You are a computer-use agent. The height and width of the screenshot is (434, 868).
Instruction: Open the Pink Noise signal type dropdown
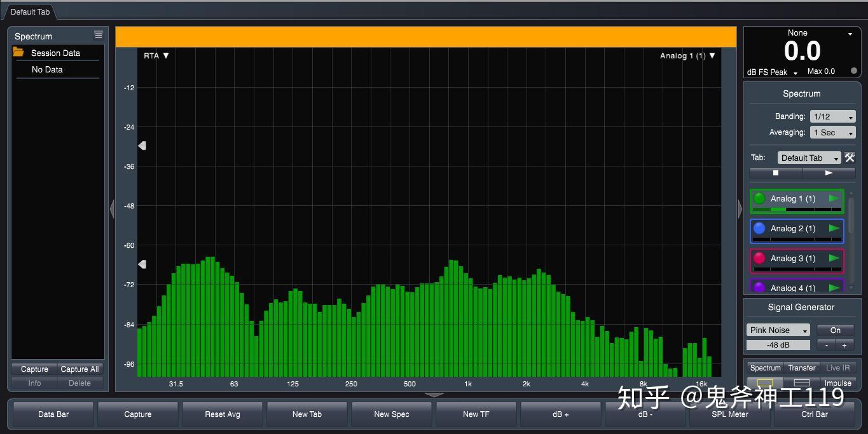click(778, 330)
